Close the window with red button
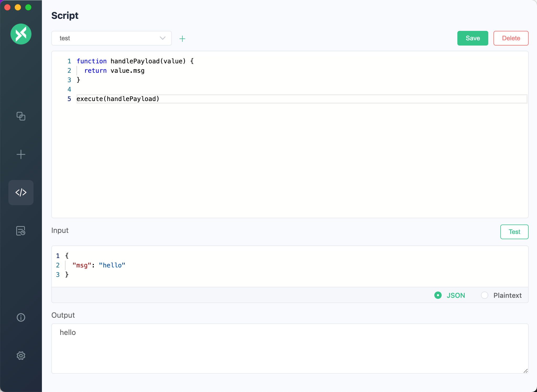 [x=7, y=7]
